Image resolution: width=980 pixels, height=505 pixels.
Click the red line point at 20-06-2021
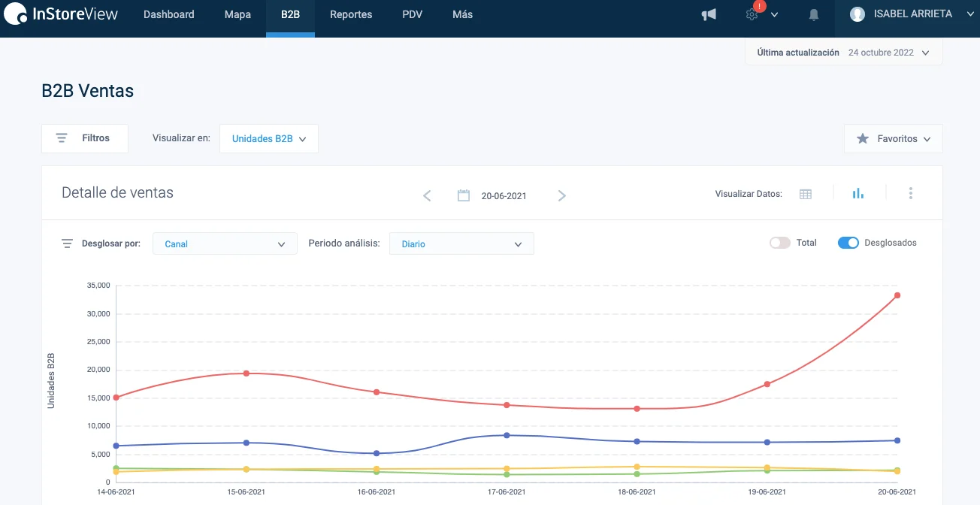point(897,295)
